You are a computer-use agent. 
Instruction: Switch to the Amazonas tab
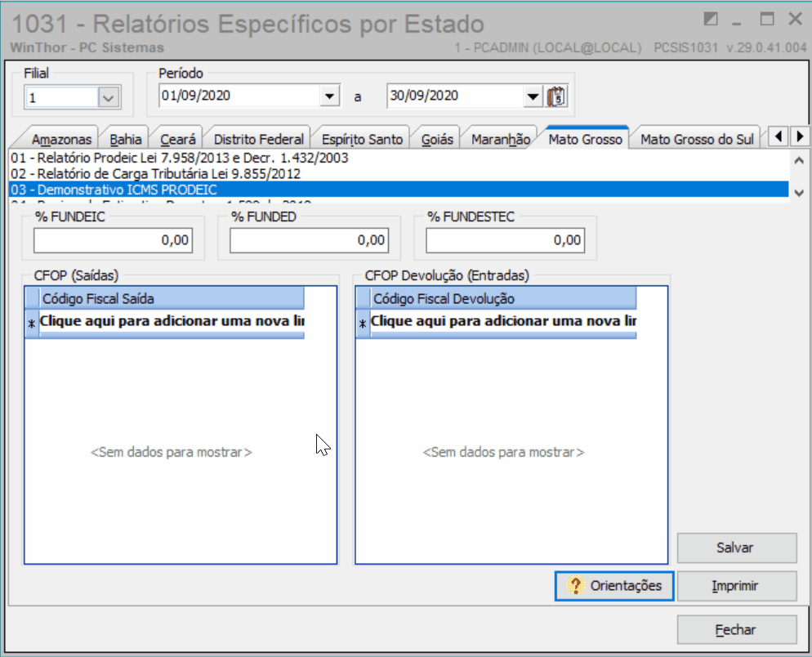pyautogui.click(x=61, y=140)
